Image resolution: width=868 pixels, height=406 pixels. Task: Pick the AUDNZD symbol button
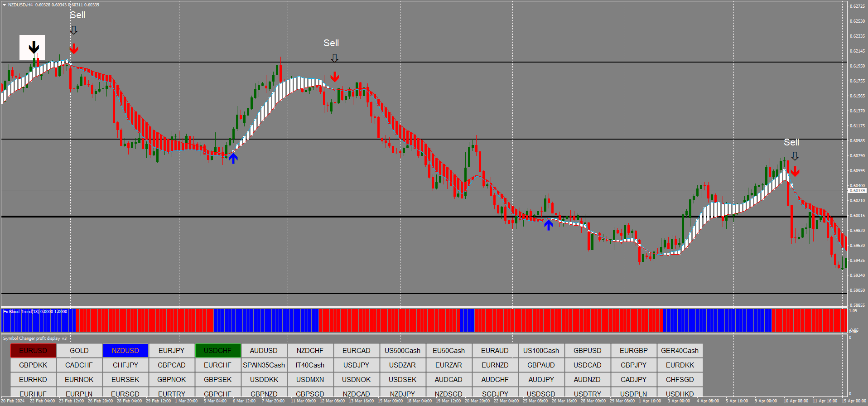pos(587,380)
